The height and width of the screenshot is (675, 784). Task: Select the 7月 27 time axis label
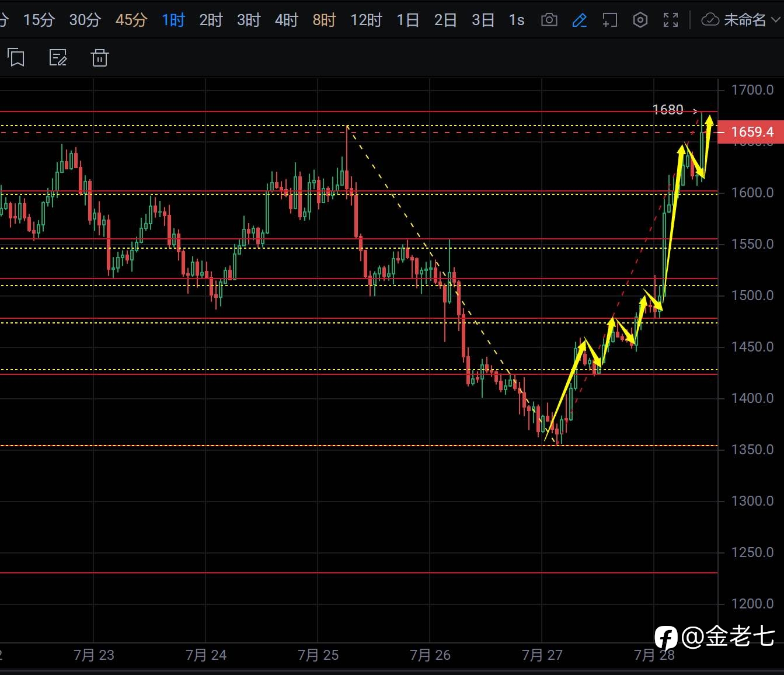tap(542, 655)
